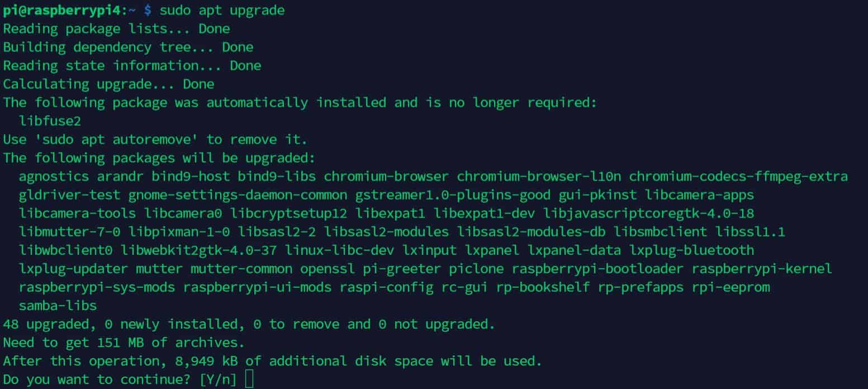The image size is (868, 389).
Task: Click the chromium-codecs-ffmpeg-extra package name
Action: pos(738,176)
